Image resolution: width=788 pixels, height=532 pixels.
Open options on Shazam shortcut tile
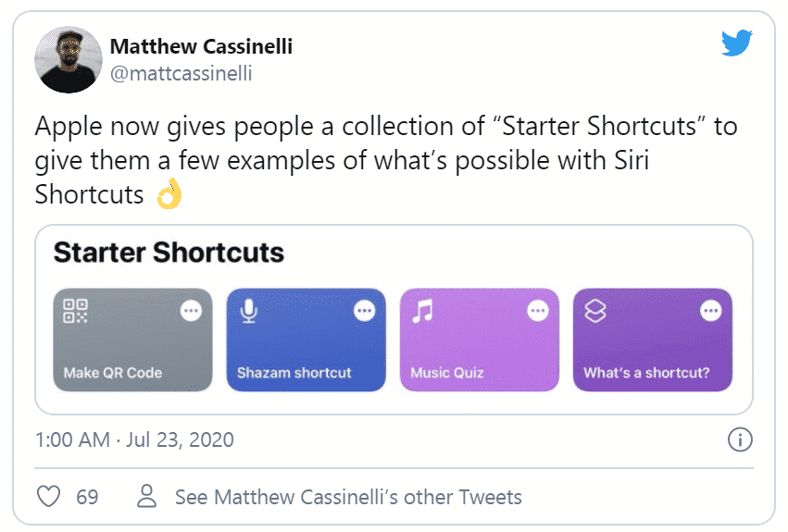click(365, 313)
